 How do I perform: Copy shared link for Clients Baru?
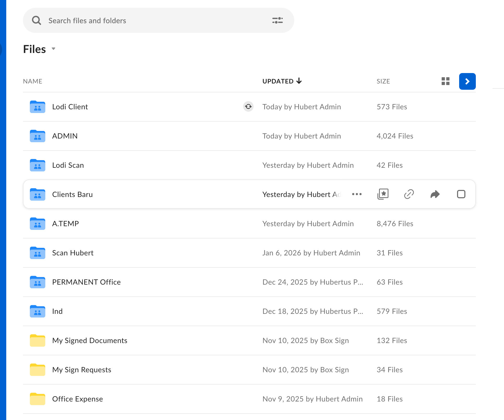[x=409, y=194]
